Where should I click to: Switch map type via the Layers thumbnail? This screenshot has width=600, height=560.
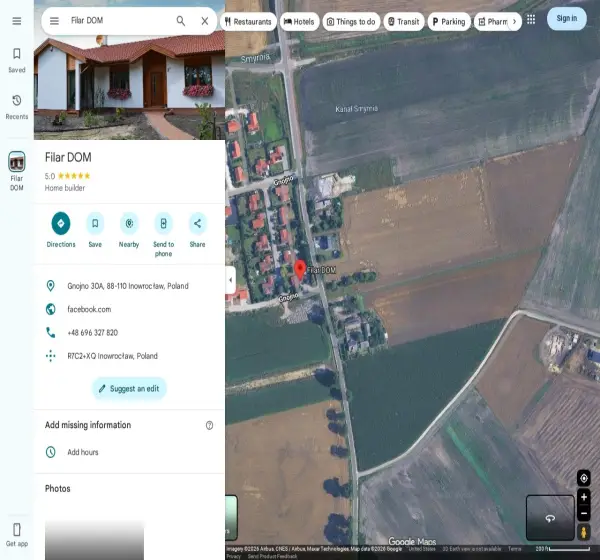click(231, 518)
